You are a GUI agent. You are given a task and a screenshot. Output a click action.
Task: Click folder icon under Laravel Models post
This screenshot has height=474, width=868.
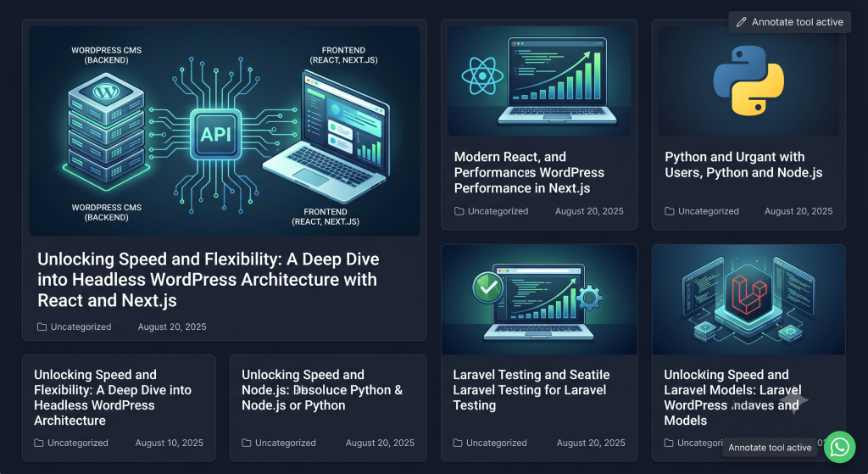coord(669,443)
